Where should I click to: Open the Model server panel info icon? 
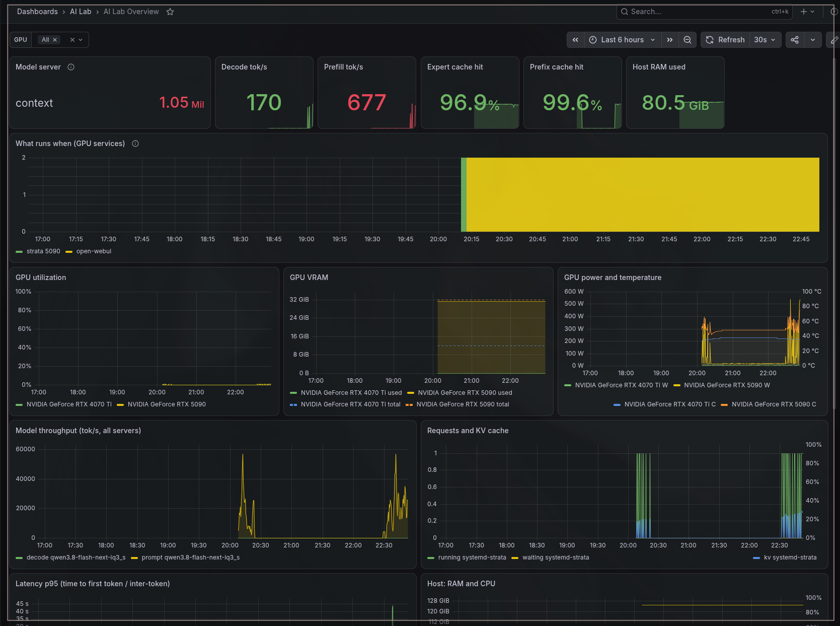71,67
